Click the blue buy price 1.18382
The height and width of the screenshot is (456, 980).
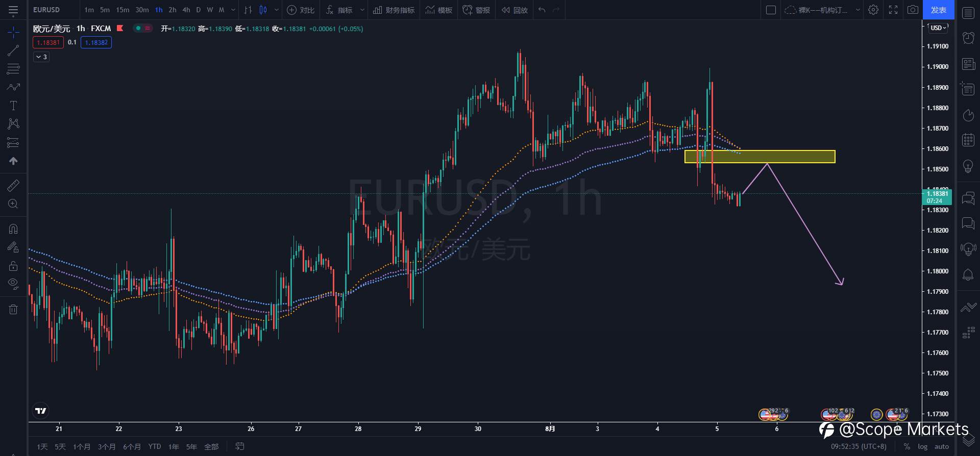[x=96, y=42]
